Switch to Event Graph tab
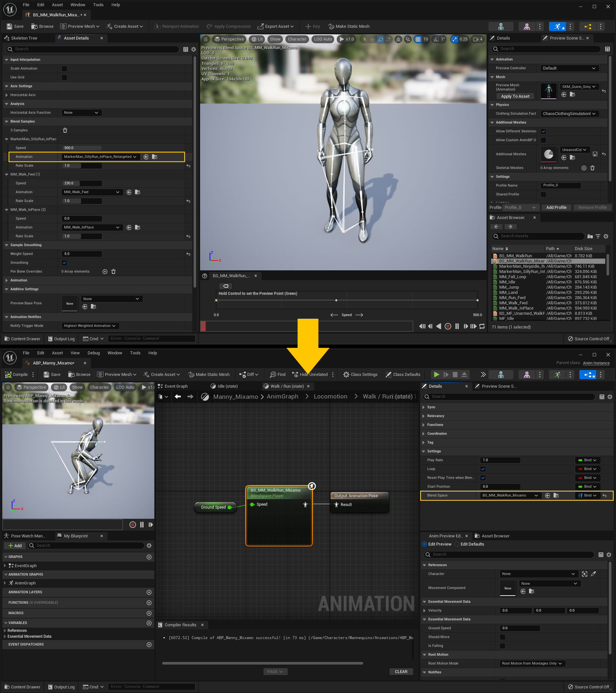This screenshot has height=693, width=616. (176, 386)
